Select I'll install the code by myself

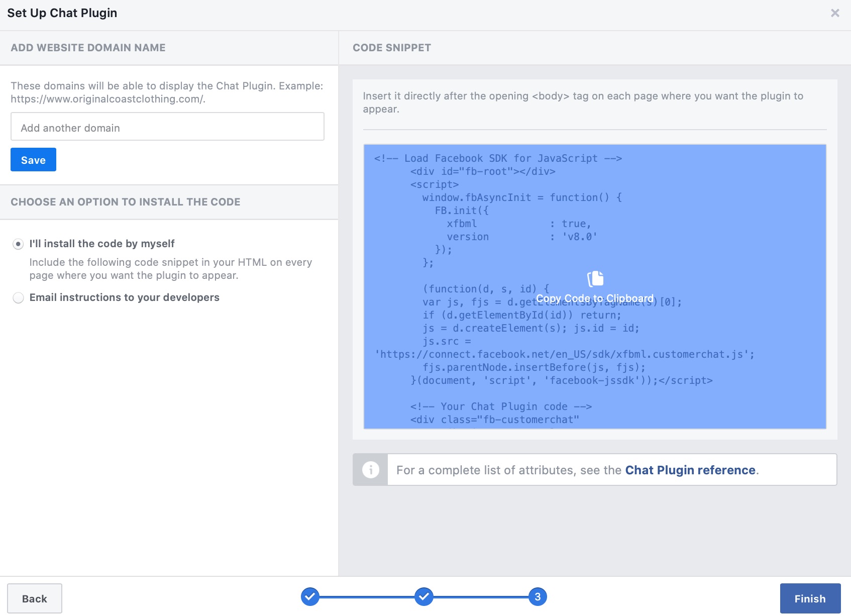18,244
